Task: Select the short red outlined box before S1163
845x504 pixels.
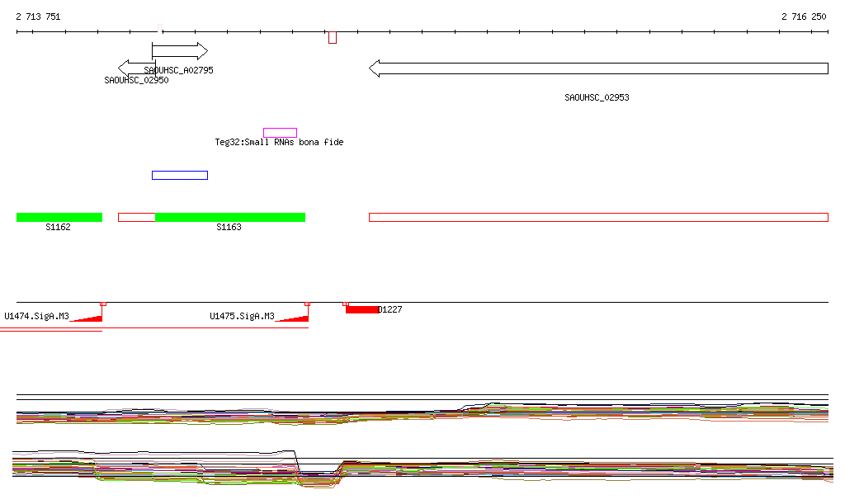Action: pyautogui.click(x=136, y=217)
